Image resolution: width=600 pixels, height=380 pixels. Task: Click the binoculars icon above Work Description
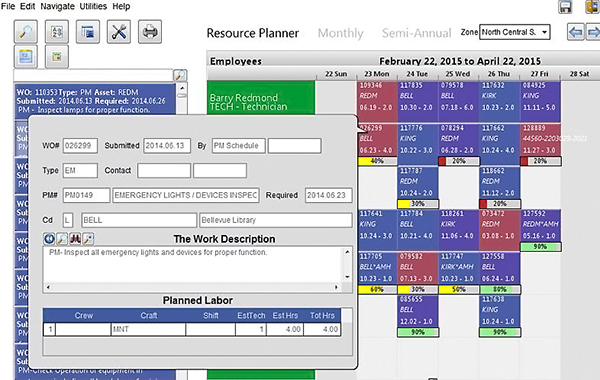[x=75, y=239]
